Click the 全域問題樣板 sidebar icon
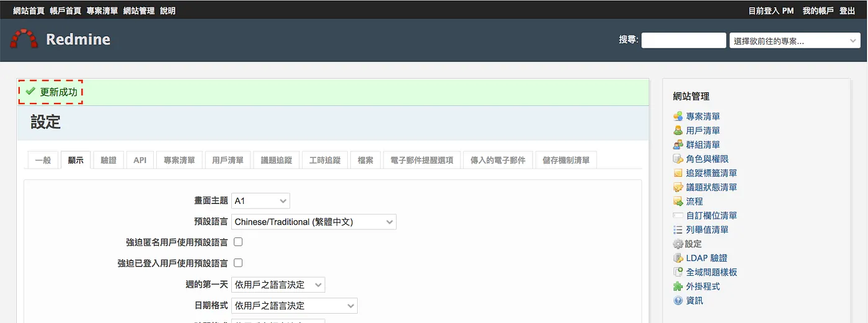The height and width of the screenshot is (323, 868). point(678,272)
